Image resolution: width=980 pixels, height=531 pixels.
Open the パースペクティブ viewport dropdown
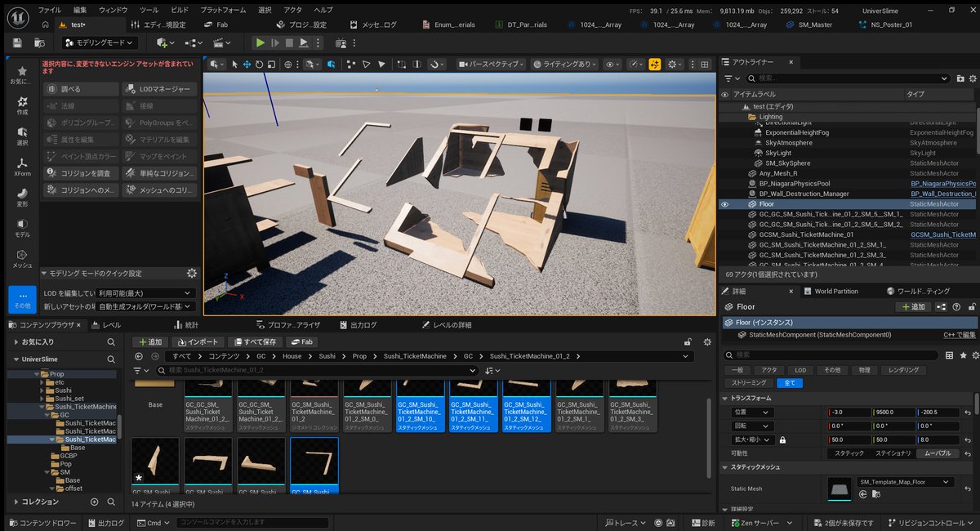tap(492, 64)
